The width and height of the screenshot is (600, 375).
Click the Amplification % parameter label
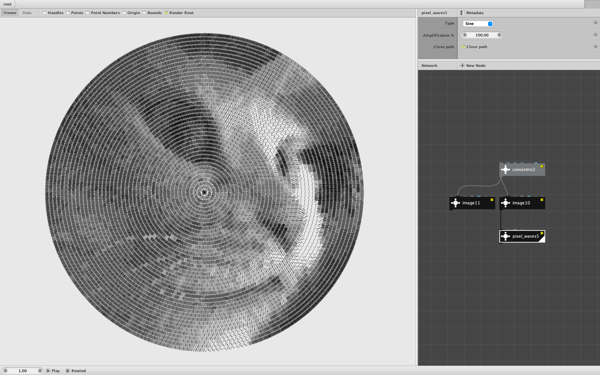point(438,35)
